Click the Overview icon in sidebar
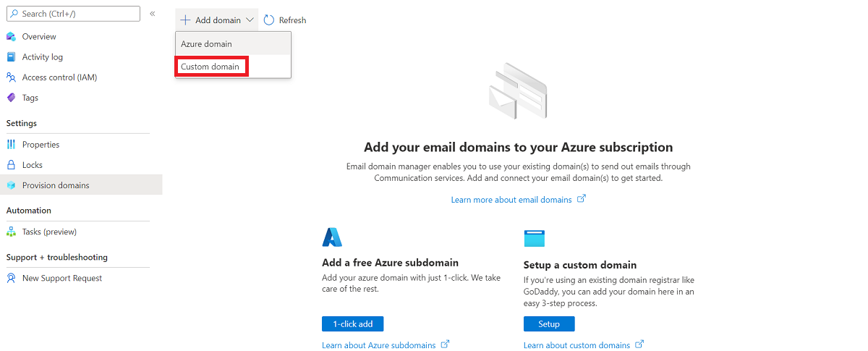This screenshot has height=351, width=868. [11, 36]
